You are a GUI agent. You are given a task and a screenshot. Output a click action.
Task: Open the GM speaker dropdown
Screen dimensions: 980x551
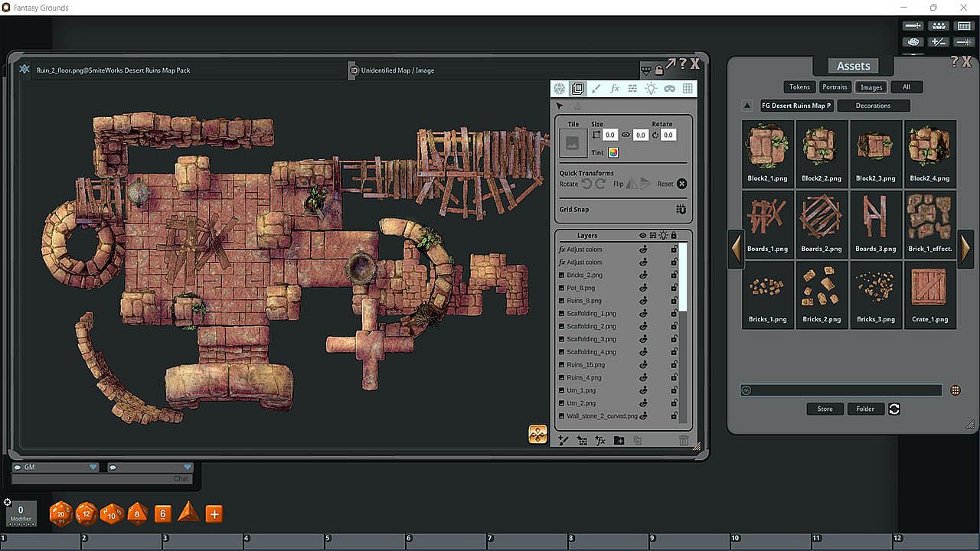coord(93,468)
